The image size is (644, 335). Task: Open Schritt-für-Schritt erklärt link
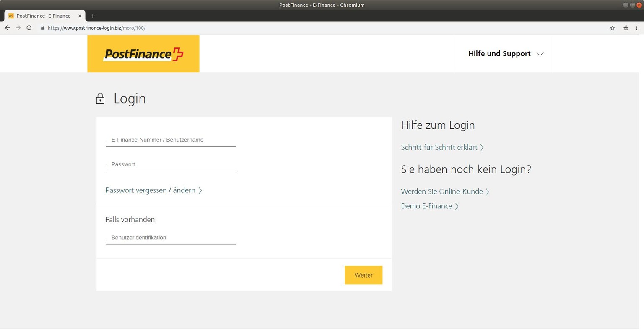pos(442,147)
